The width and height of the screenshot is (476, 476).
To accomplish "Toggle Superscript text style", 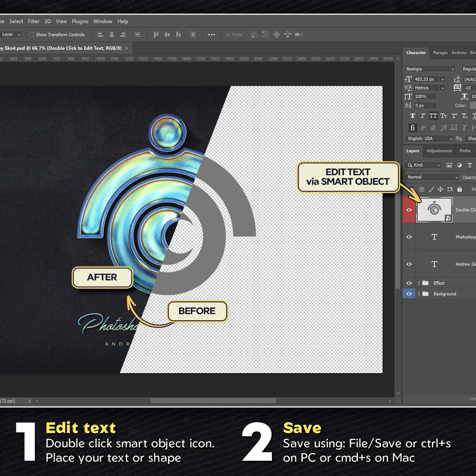I will pyautogui.click(x=454, y=116).
